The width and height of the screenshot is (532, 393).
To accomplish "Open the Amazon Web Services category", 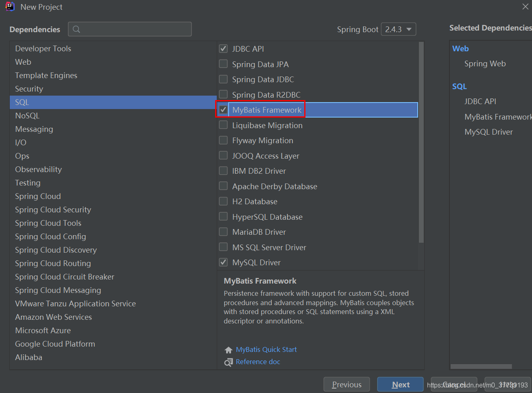I will click(113, 317).
